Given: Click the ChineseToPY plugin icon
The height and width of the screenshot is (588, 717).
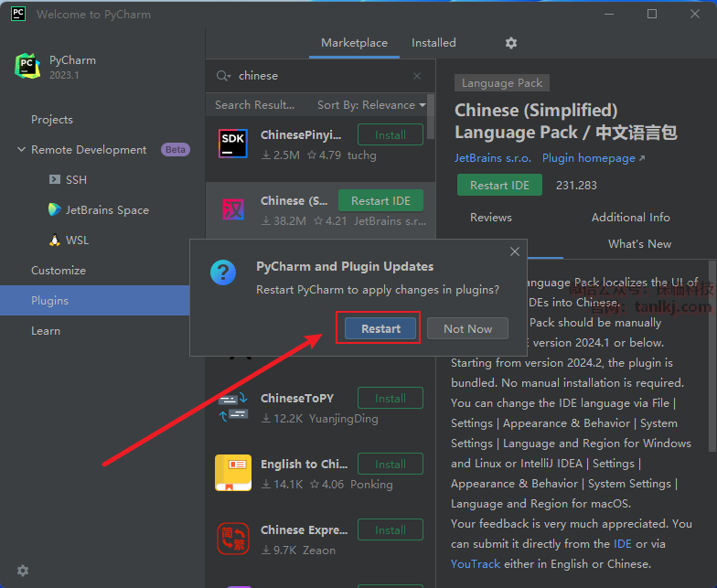Looking at the screenshot, I should [232, 407].
